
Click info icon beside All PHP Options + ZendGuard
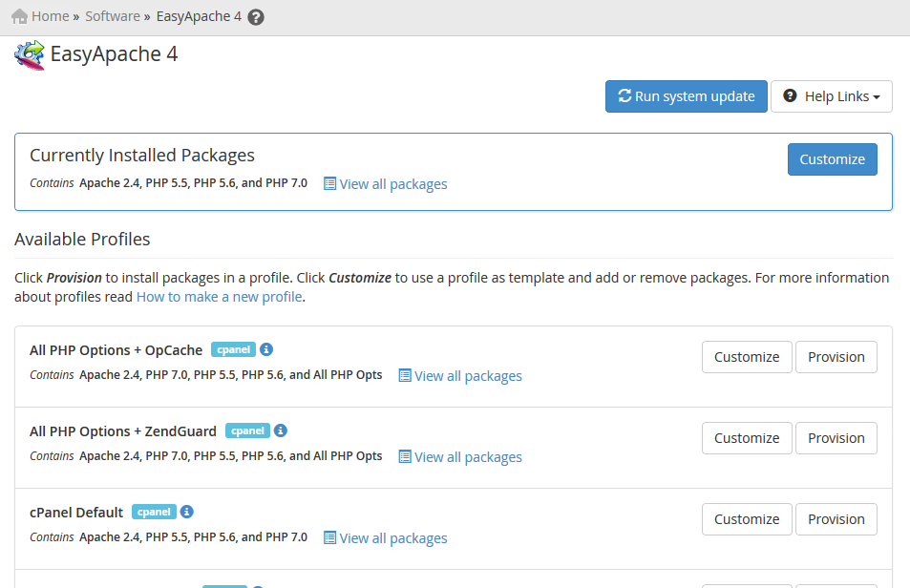tap(281, 430)
